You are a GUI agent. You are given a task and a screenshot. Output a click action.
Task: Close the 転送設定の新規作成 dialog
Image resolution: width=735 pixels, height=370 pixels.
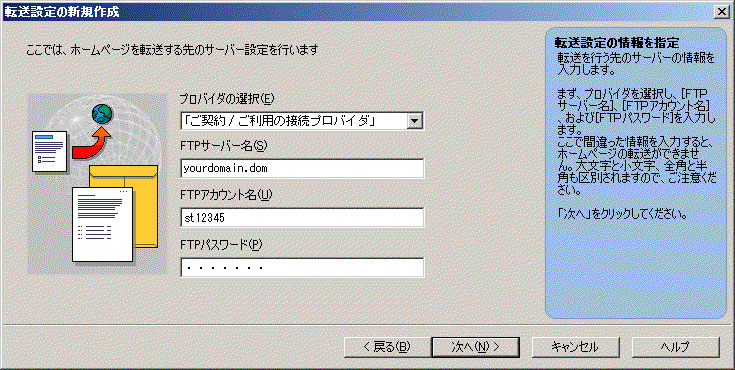pyautogui.click(x=722, y=12)
